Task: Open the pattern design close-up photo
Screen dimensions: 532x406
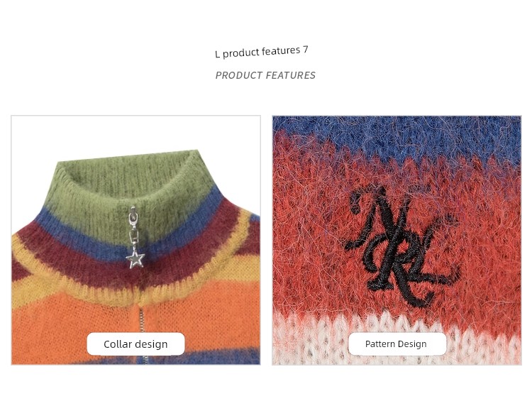Action: click(x=397, y=241)
